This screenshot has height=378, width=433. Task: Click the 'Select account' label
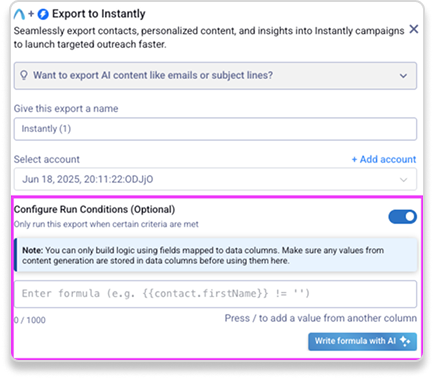(47, 159)
